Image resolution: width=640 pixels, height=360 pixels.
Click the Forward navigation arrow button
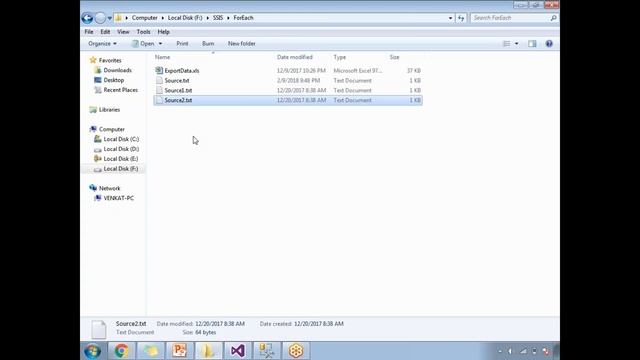(100, 18)
